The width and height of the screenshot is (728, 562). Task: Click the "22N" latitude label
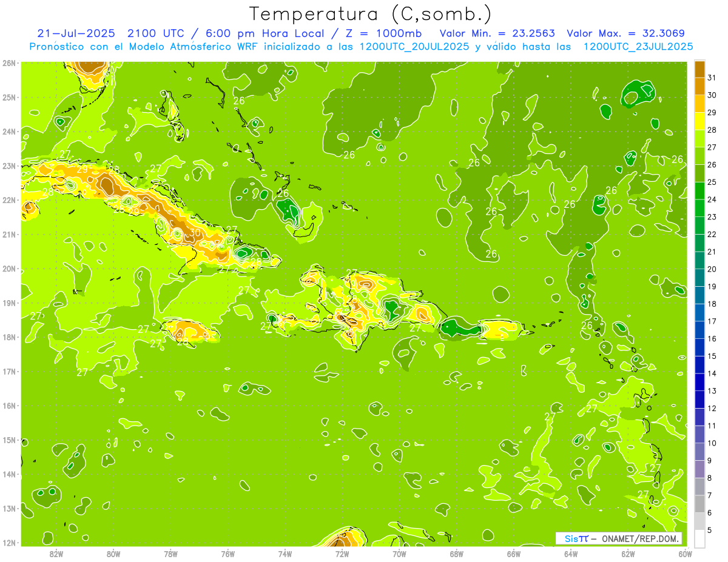9,199
